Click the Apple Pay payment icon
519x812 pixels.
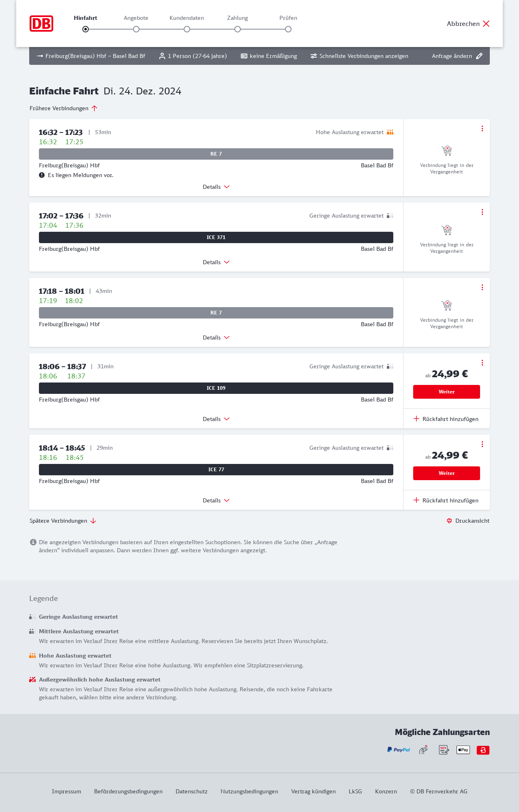pos(463,750)
